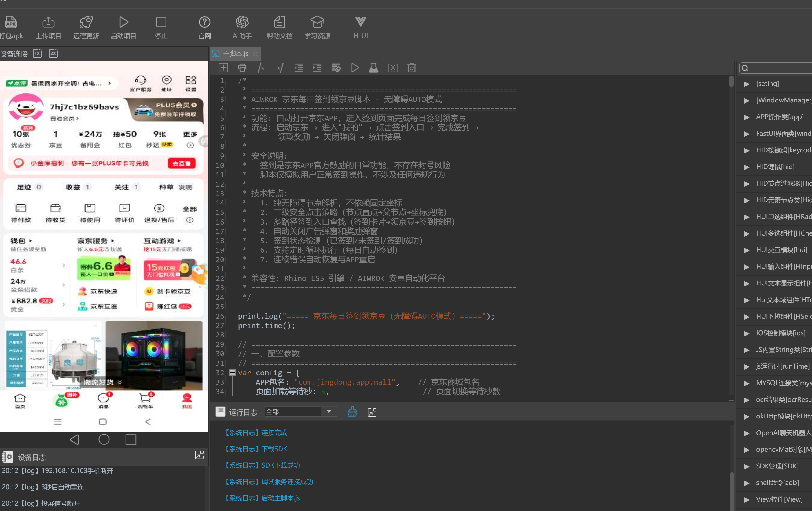812x511 pixels.
Task: Pop out the 设备日志 panel
Action: (x=199, y=455)
